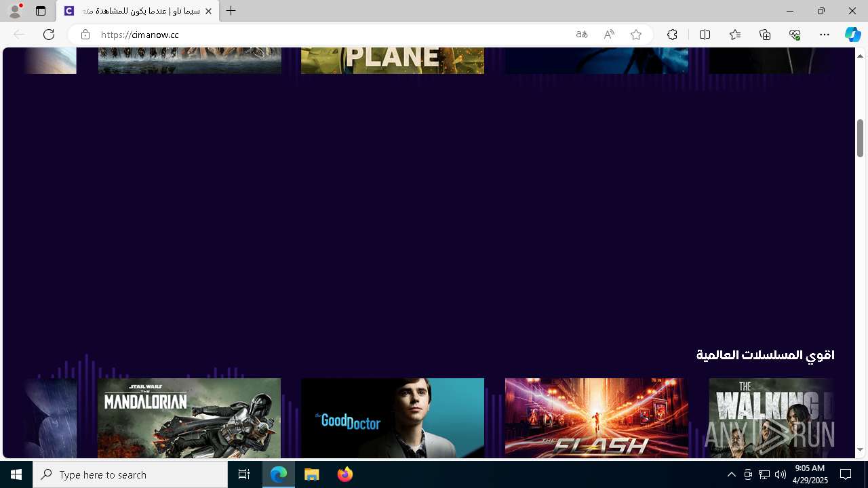This screenshot has width=868, height=488.
Task: View site information lock icon
Action: 85,35
